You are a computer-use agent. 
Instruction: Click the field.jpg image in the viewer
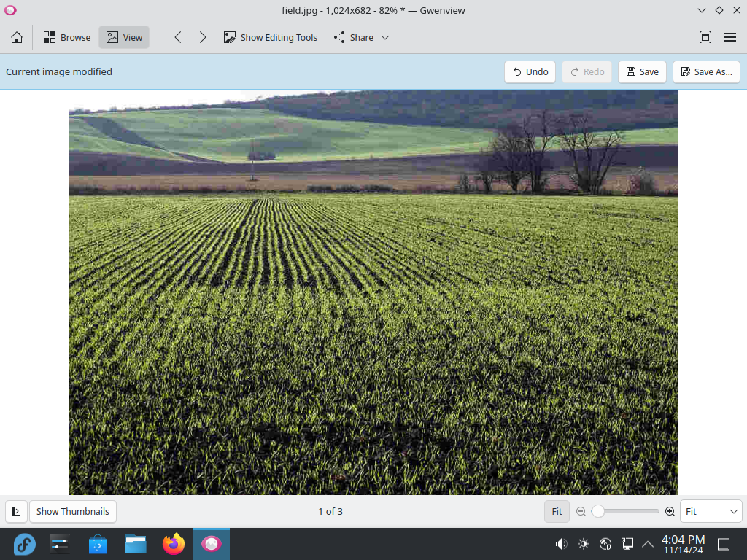pyautogui.click(x=373, y=292)
